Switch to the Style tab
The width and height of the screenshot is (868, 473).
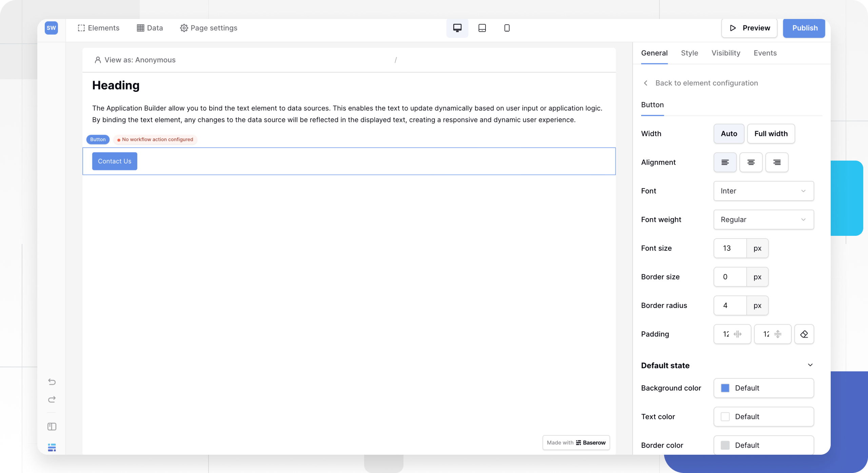click(x=689, y=53)
